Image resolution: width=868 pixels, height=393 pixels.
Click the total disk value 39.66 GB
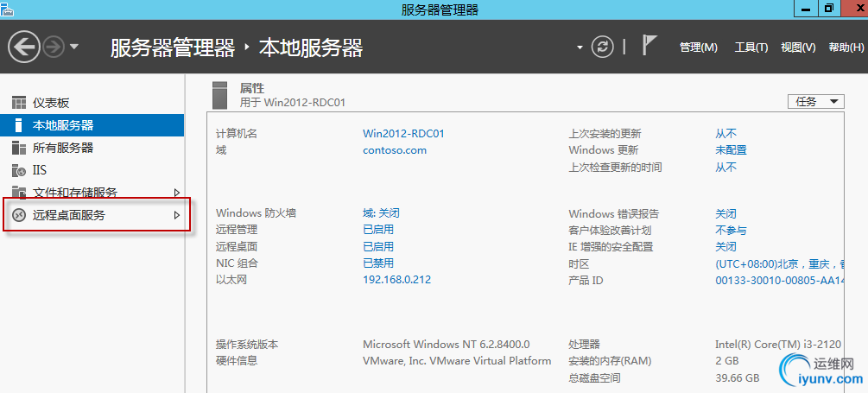click(737, 378)
